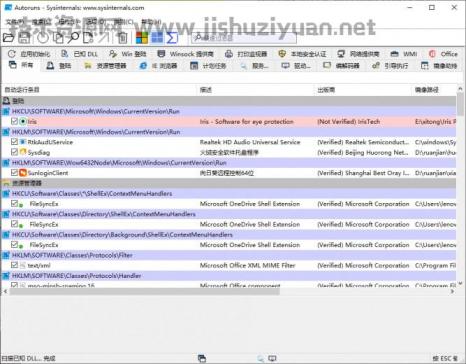Open the 文件 menu

point(15,22)
